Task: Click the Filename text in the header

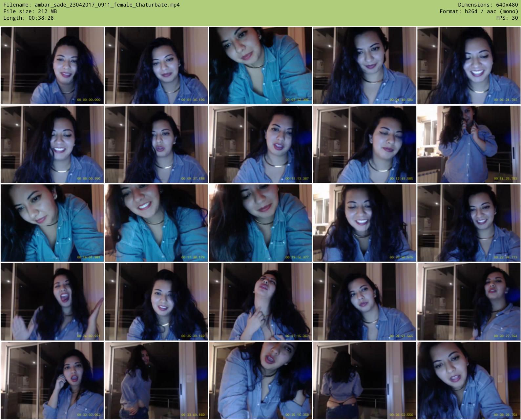Action: (x=92, y=5)
